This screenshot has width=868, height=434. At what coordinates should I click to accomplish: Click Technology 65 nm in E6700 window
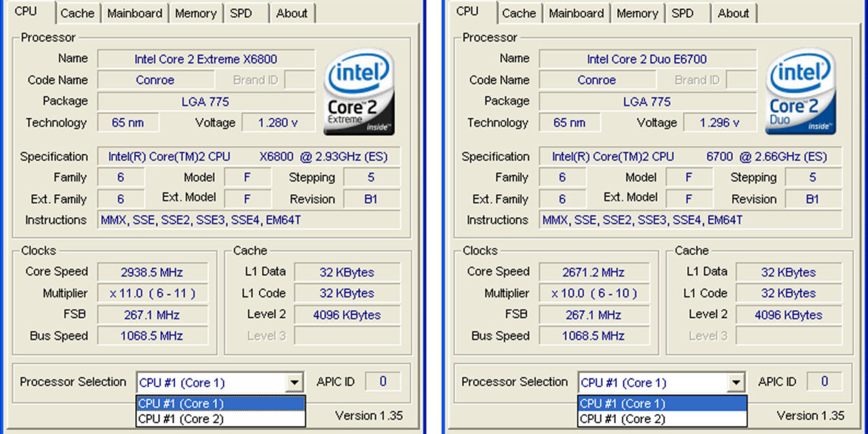tap(570, 123)
